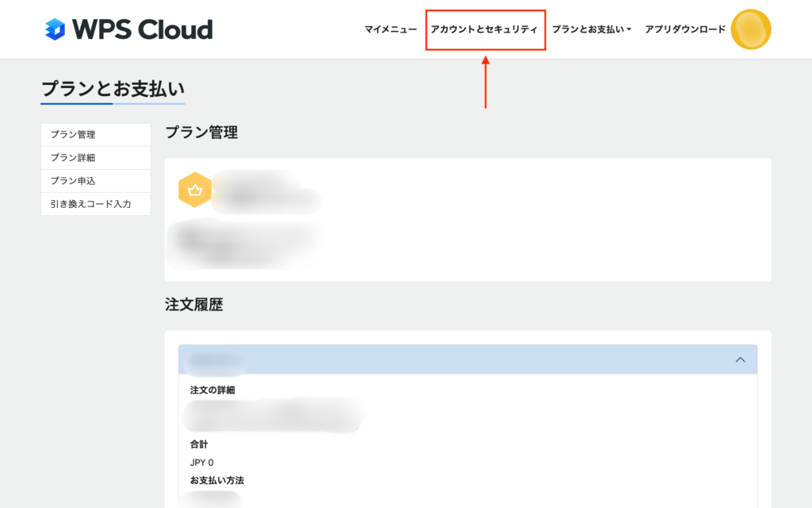
Task: Click the WPS Cloud logo icon
Action: tap(52, 29)
